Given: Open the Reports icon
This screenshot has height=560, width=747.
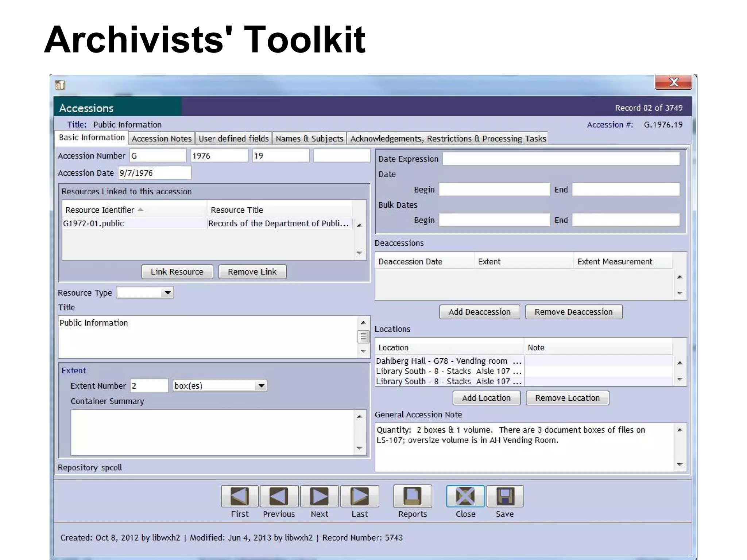Looking at the screenshot, I should coord(413,496).
